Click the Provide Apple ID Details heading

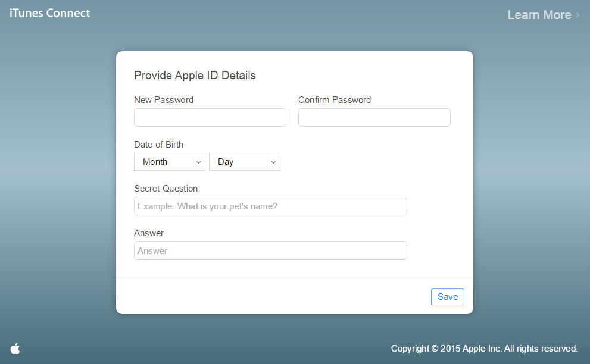[195, 76]
